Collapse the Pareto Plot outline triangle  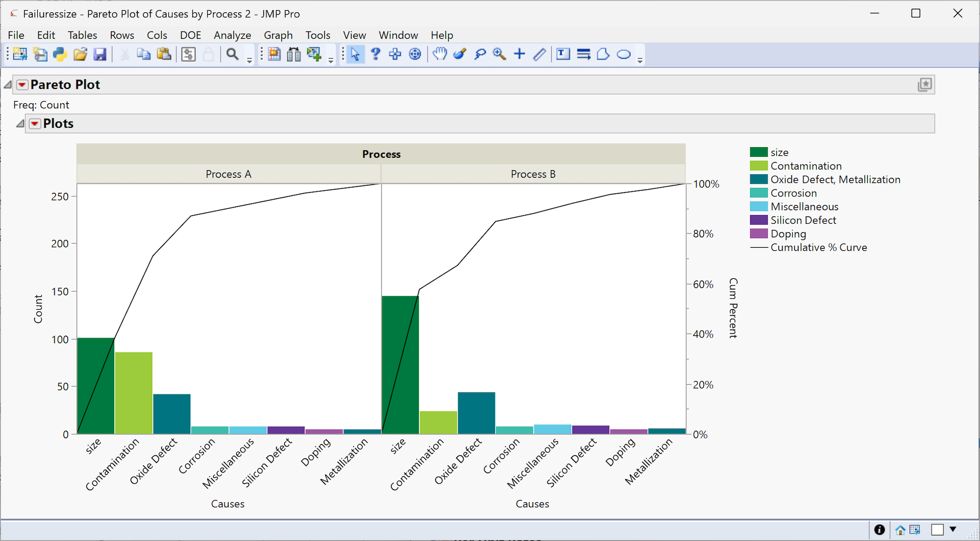point(8,85)
